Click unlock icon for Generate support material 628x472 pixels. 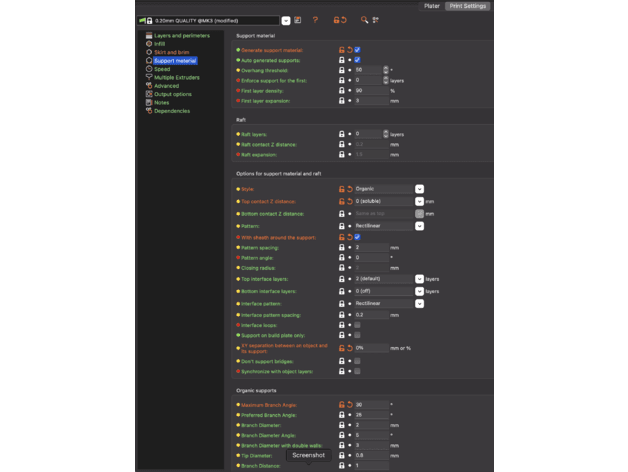tap(342, 50)
